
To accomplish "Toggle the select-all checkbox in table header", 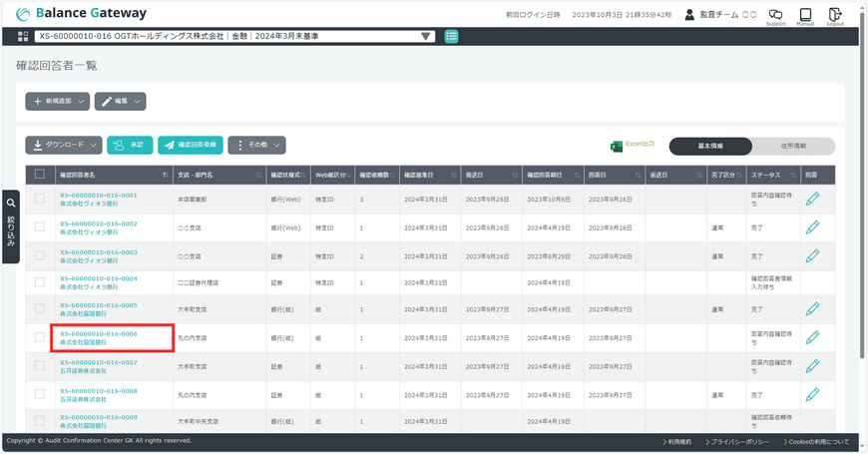I will pos(40,175).
